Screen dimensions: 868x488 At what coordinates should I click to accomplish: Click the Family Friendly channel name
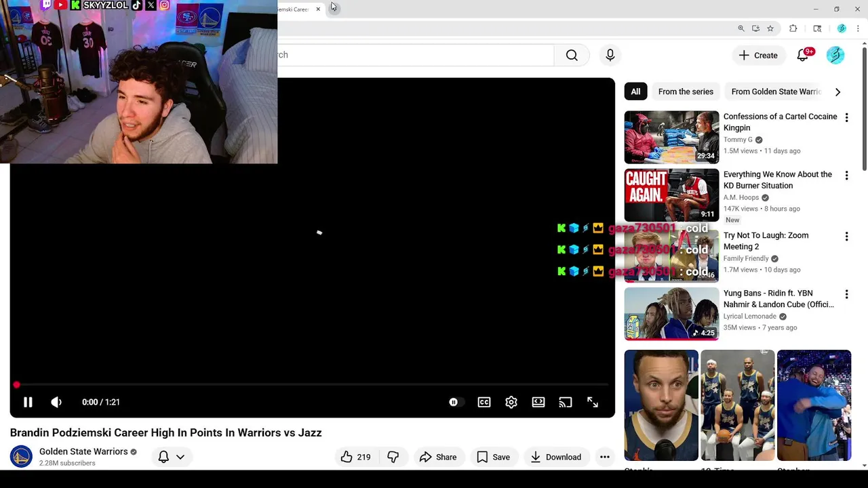click(x=746, y=258)
